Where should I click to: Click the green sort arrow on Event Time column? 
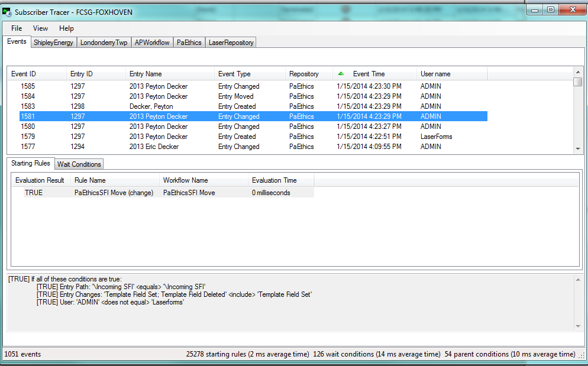[341, 74]
